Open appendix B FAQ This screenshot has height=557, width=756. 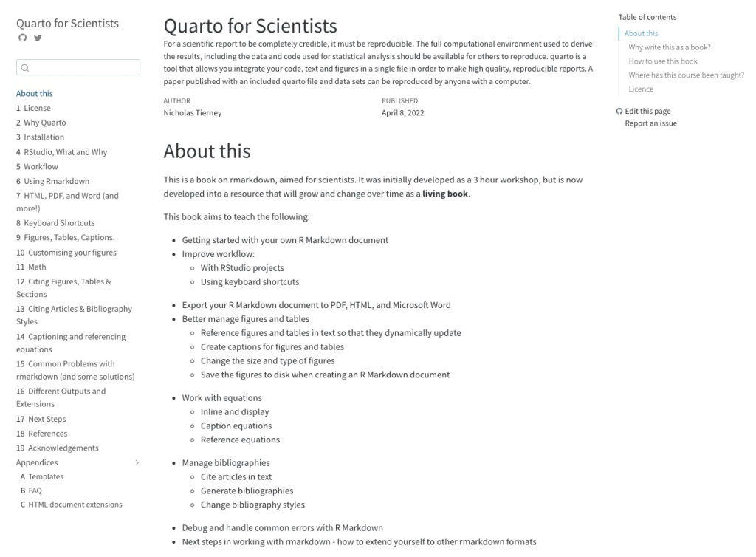pos(31,491)
